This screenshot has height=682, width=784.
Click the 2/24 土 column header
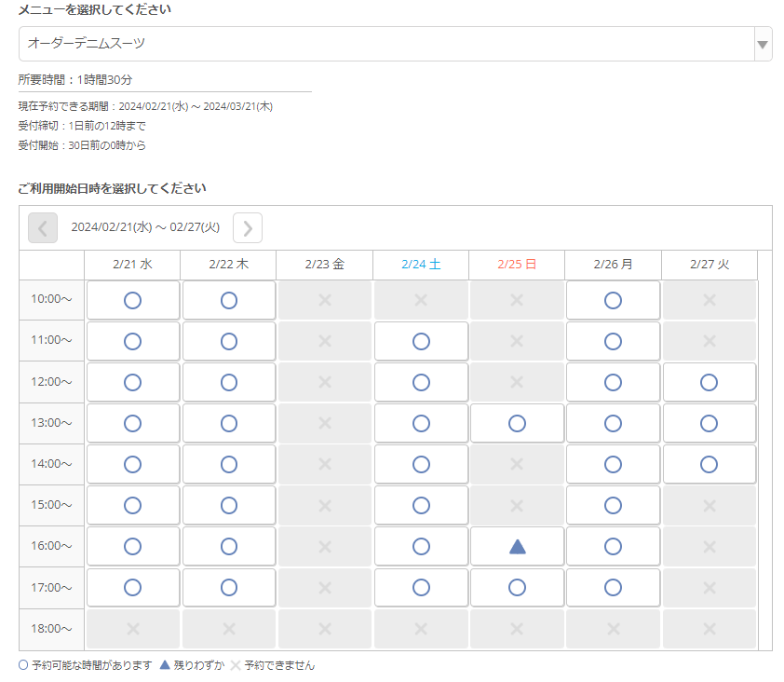(x=421, y=265)
